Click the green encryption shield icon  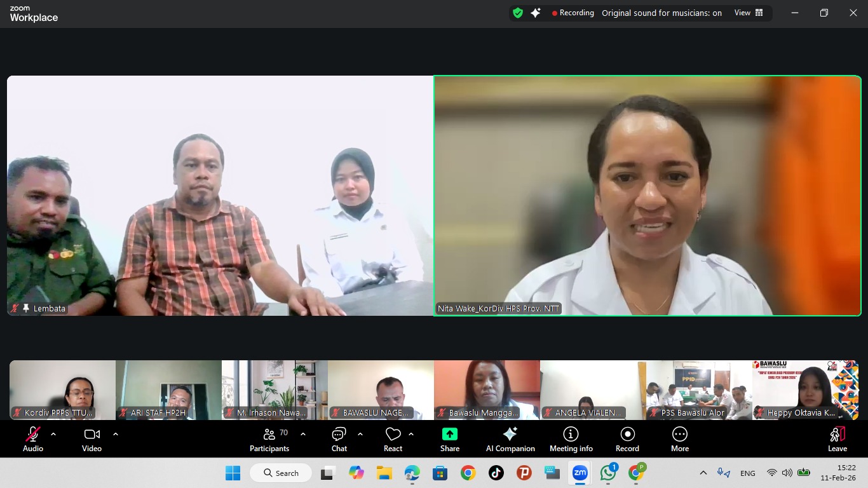point(517,12)
